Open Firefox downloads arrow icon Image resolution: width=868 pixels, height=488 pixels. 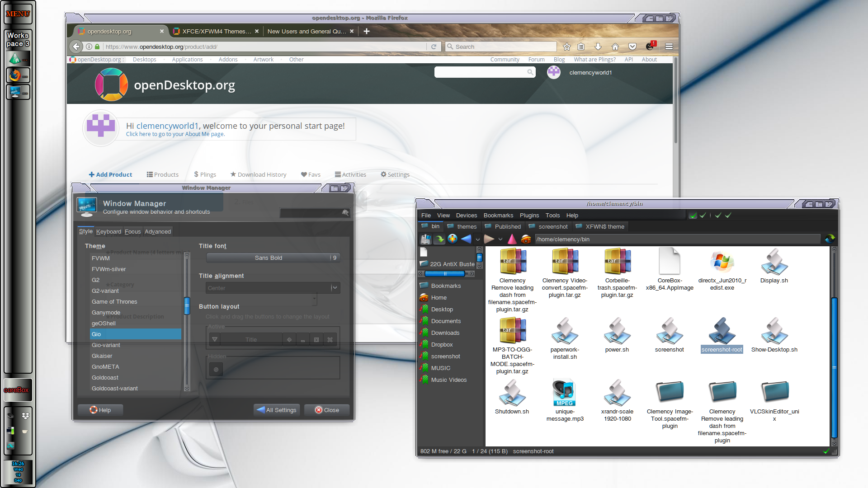pyautogui.click(x=598, y=47)
